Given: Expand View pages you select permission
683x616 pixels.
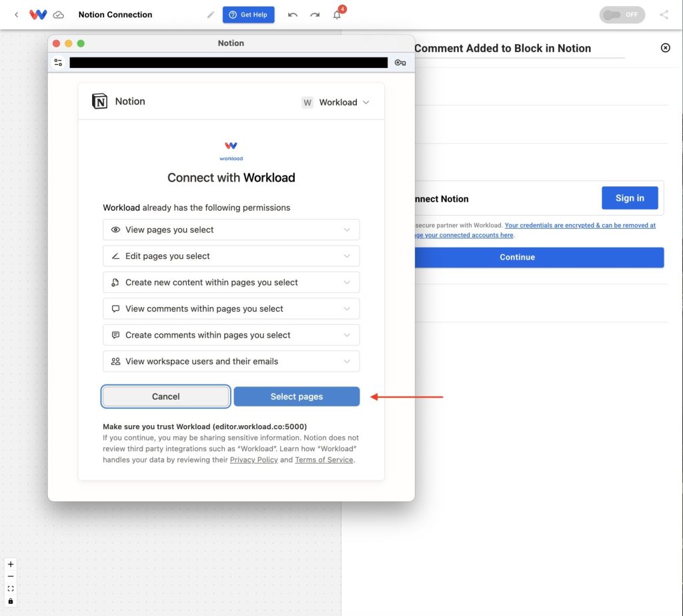Looking at the screenshot, I should (x=231, y=230).
